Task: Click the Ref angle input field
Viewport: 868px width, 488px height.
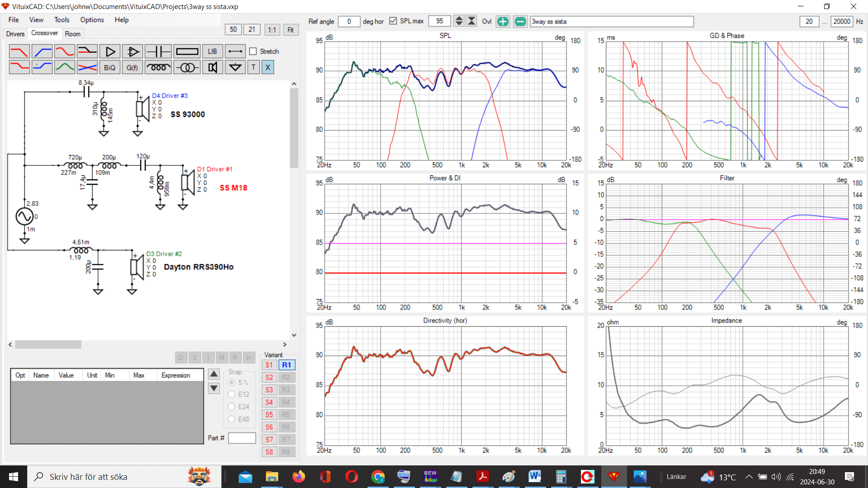Action: pos(349,21)
